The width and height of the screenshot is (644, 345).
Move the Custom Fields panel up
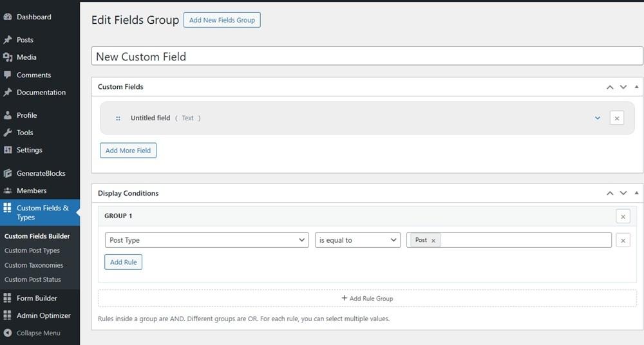coord(610,87)
